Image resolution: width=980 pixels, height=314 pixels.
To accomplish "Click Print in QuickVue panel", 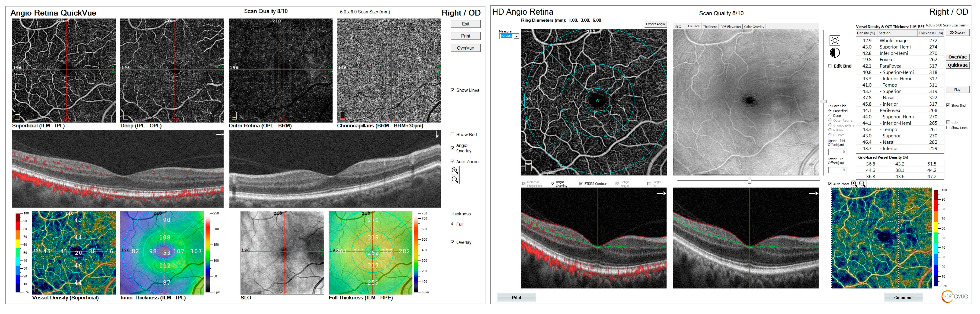I will point(465,36).
